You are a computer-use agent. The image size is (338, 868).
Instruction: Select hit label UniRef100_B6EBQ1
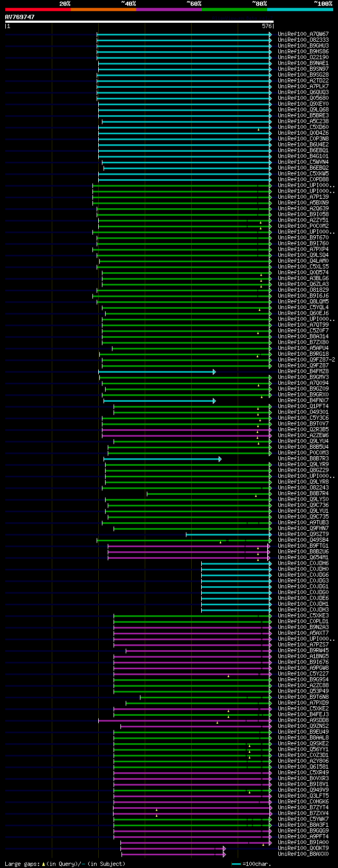pyautogui.click(x=303, y=151)
